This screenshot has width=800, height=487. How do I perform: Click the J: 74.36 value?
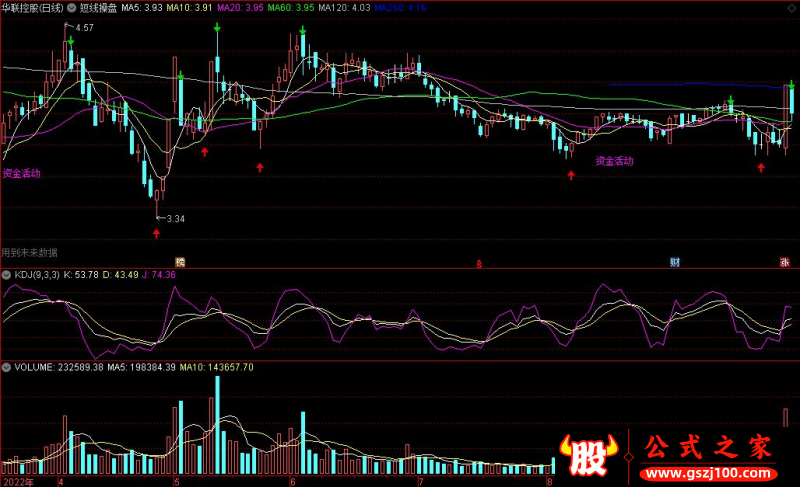click(x=159, y=275)
